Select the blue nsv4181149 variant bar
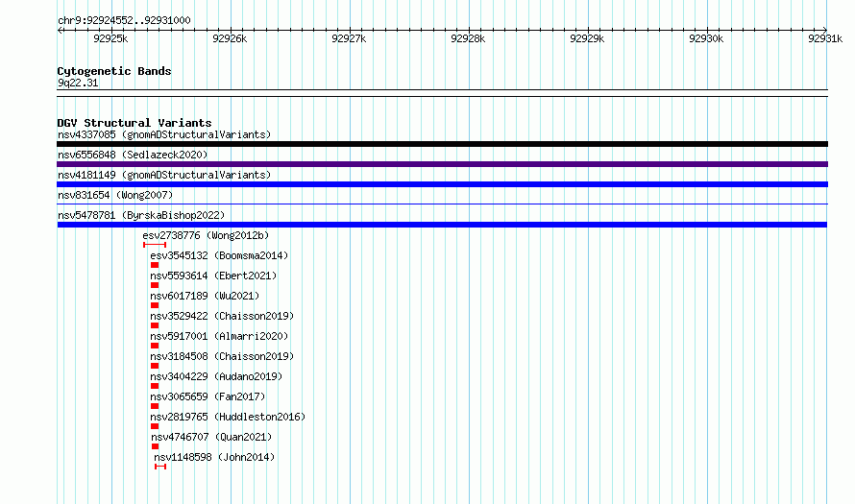Image resolution: width=855 pixels, height=504 pixels. (x=442, y=184)
